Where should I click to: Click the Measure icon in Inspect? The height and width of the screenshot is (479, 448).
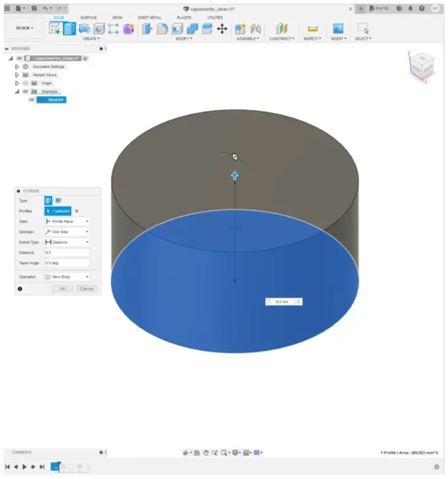(312, 29)
